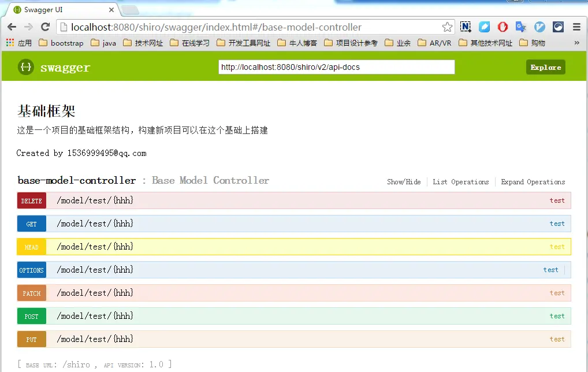Screen dimensions: 588x372
Task: Click the browser forward arrow
Action: [x=28, y=27]
